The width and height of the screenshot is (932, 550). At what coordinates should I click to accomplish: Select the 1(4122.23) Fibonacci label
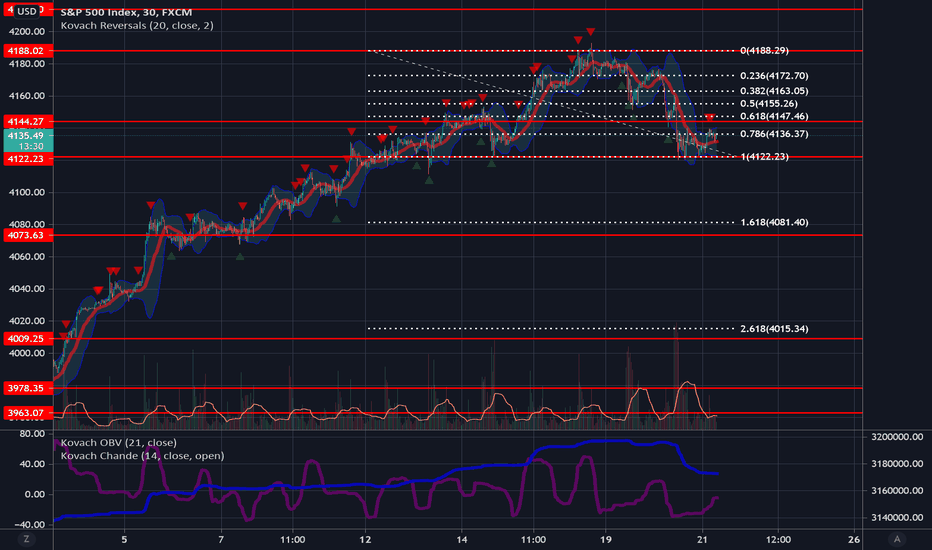pos(764,156)
